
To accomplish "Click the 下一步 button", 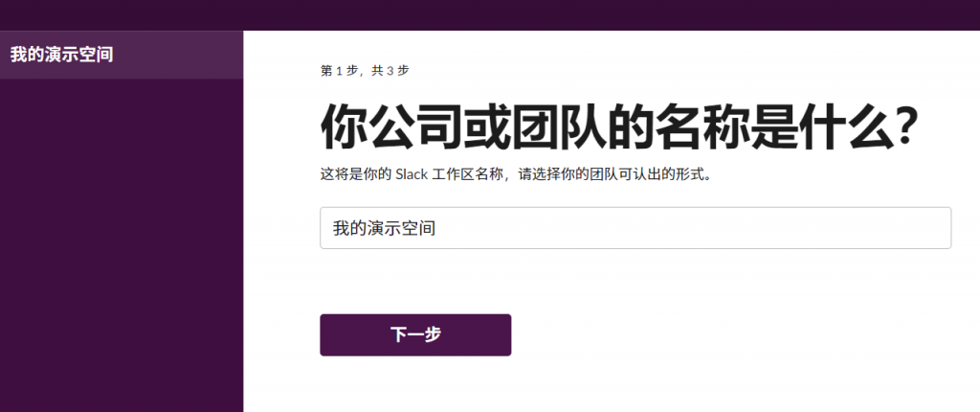I will [x=415, y=335].
